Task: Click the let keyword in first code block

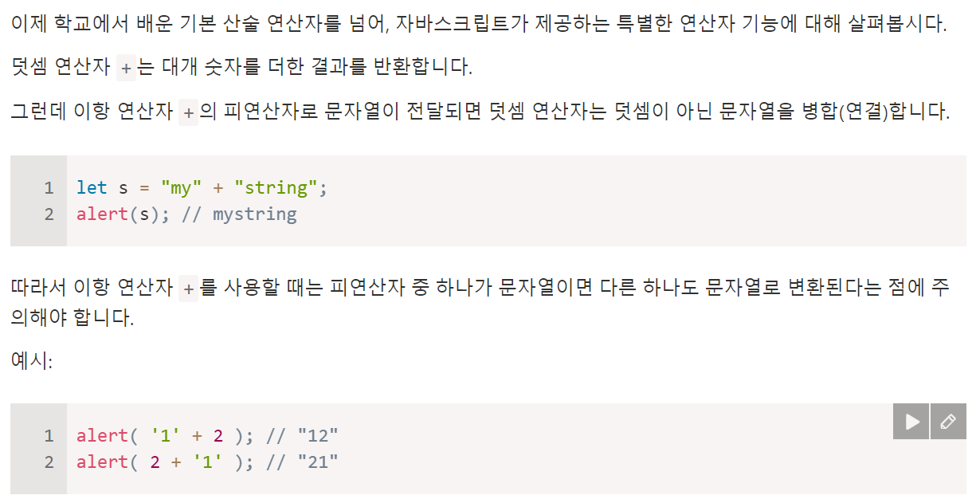Action: 92,188
